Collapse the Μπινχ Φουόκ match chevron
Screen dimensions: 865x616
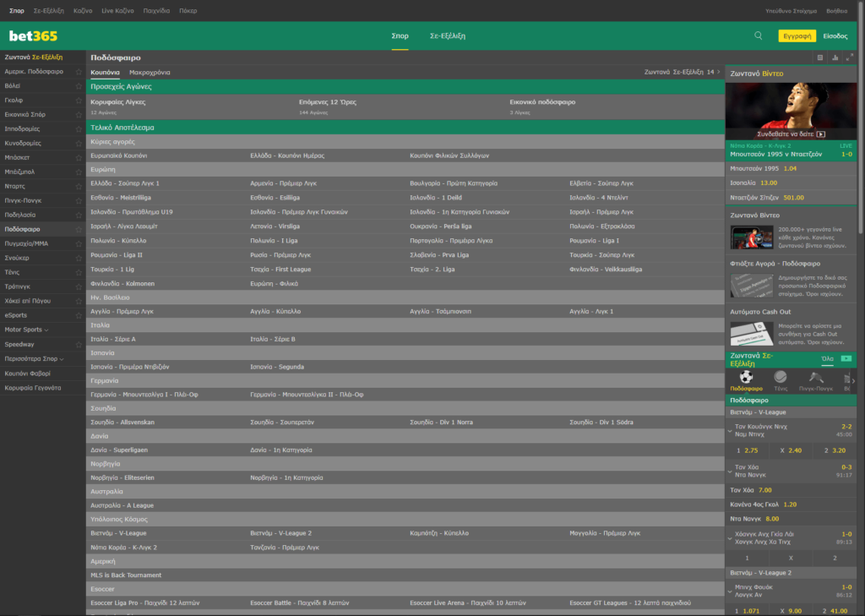click(730, 591)
